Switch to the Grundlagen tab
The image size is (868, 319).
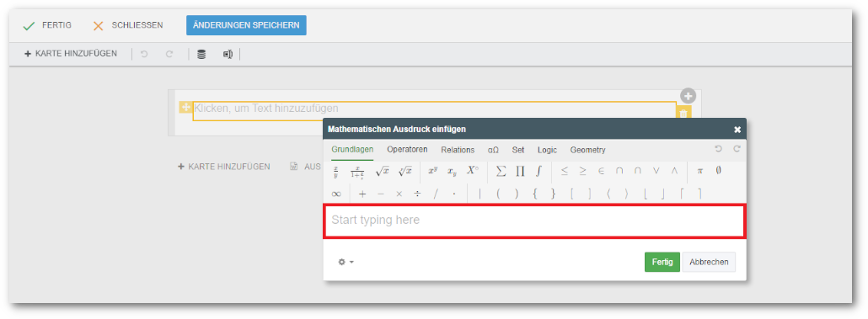(x=352, y=150)
